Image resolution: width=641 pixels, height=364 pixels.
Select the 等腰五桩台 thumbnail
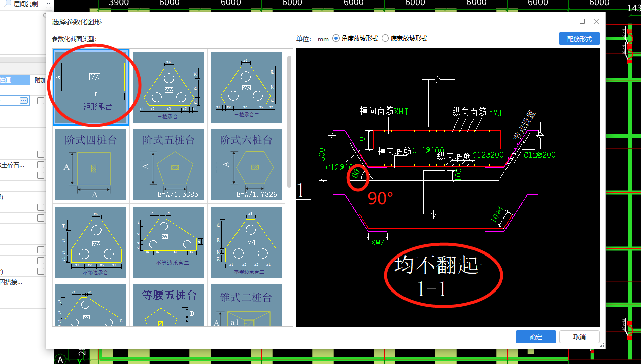click(x=168, y=306)
